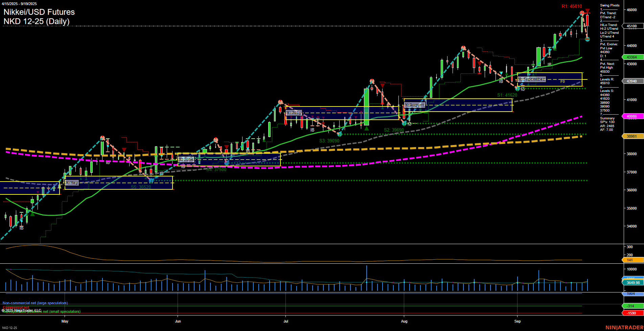This screenshot has height=331, width=644.
Task: Click the gray 42040 price marker
Action: pos(632,81)
